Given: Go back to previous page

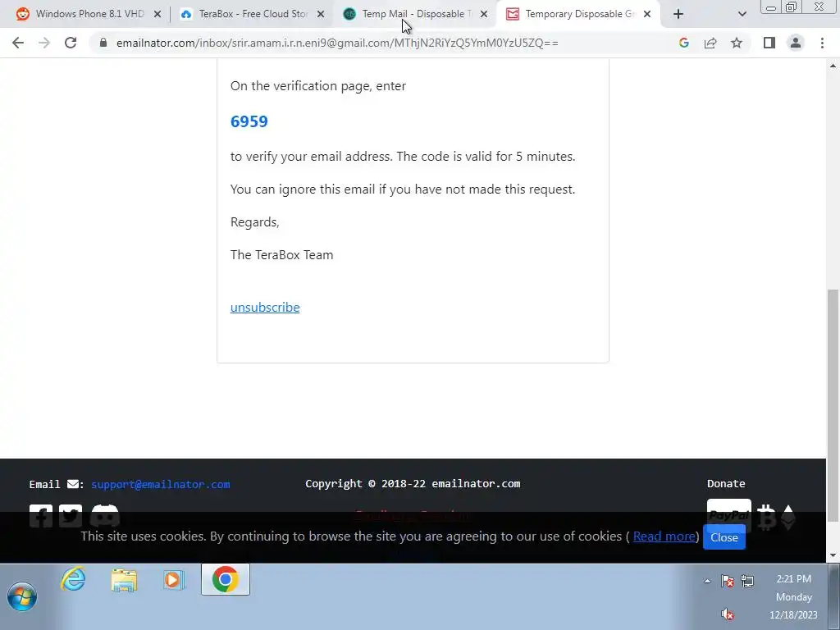Looking at the screenshot, I should [x=18, y=43].
